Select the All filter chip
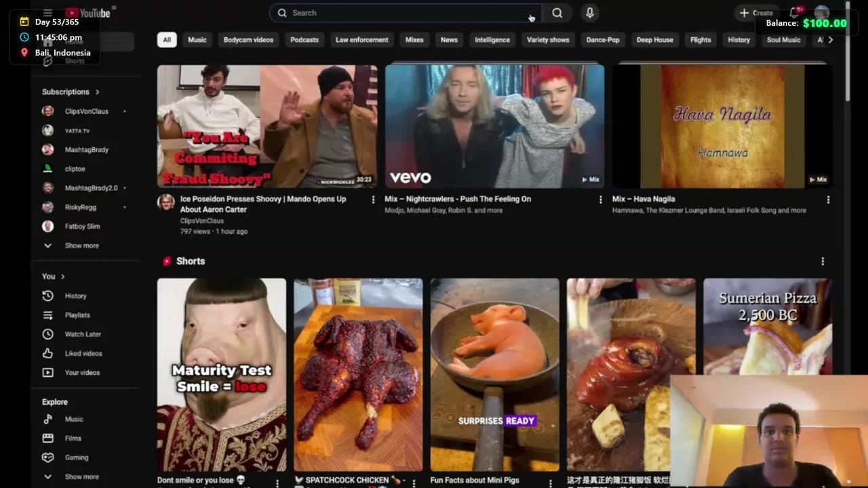This screenshot has height=488, width=868. pyautogui.click(x=167, y=40)
